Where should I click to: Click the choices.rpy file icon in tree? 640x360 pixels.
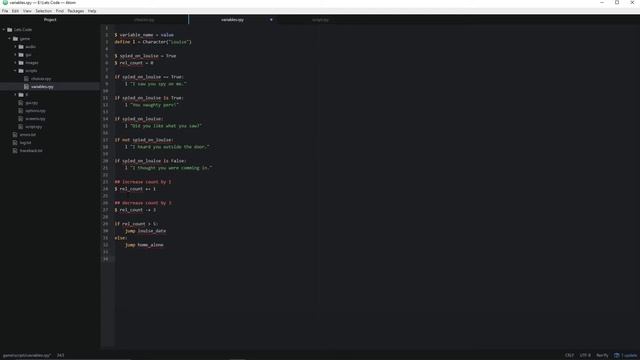pos(27,79)
